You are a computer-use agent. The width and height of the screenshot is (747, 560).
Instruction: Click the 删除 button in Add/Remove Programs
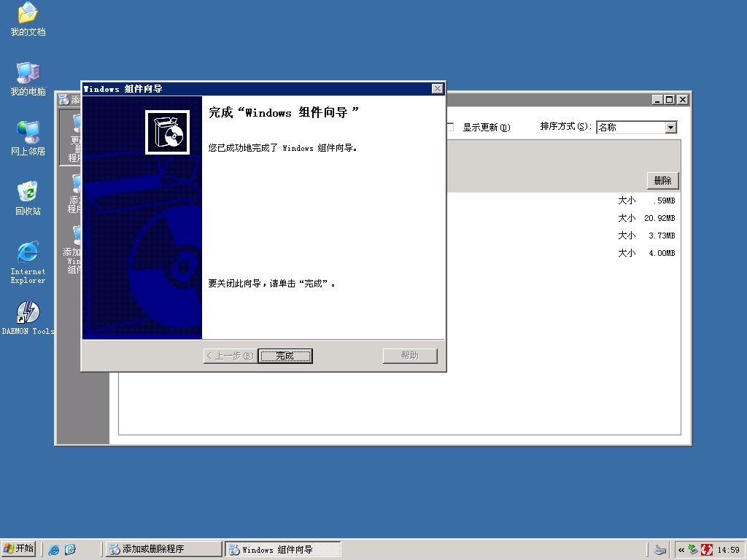[662, 181]
